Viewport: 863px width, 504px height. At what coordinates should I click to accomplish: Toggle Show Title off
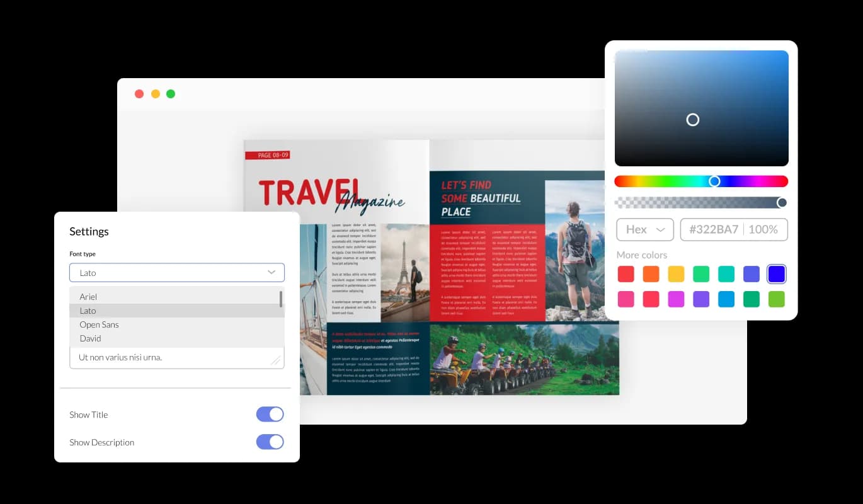pyautogui.click(x=270, y=414)
